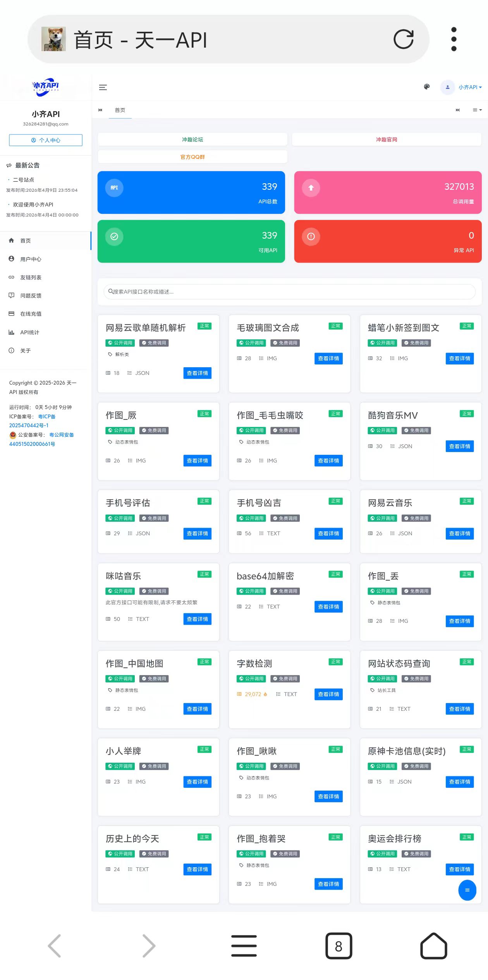Click the API search input field

point(289,292)
